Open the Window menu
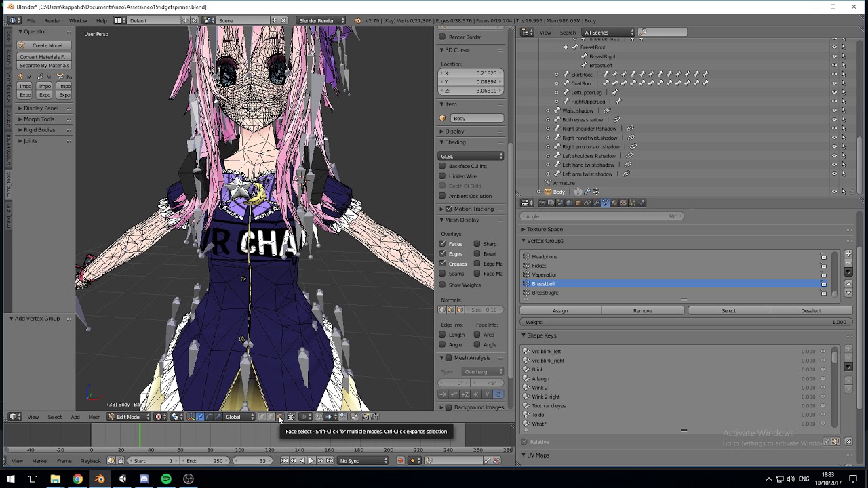The image size is (868, 488). [78, 20]
